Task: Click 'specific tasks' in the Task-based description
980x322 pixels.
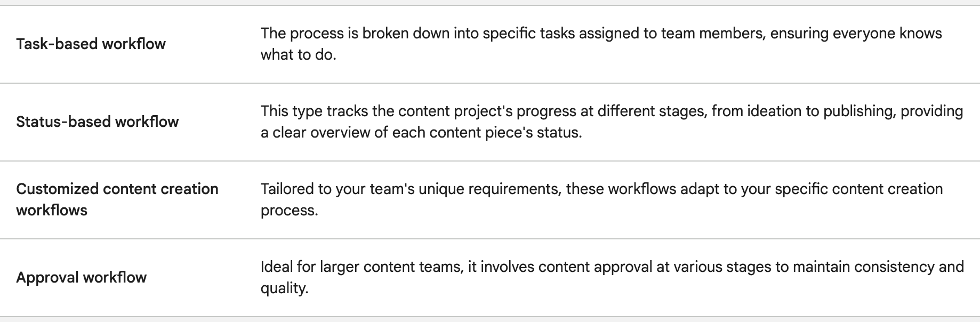Action: click(x=529, y=33)
